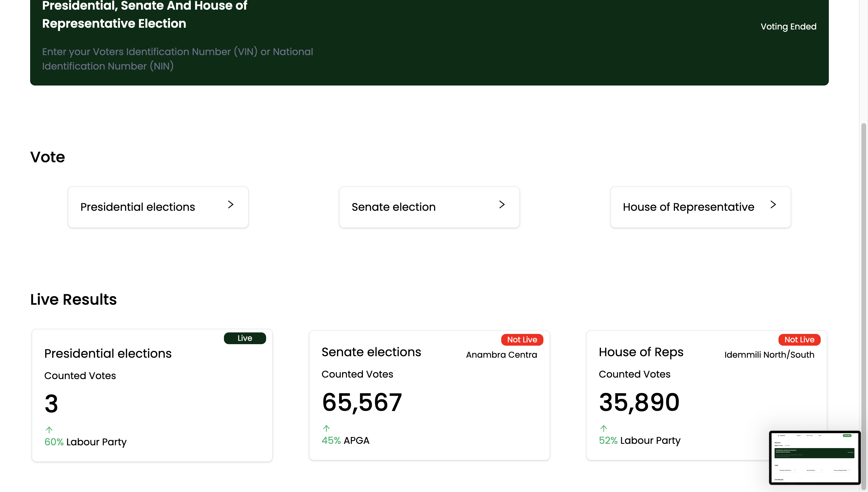Click the Anambra Centra constituency label

(x=502, y=355)
